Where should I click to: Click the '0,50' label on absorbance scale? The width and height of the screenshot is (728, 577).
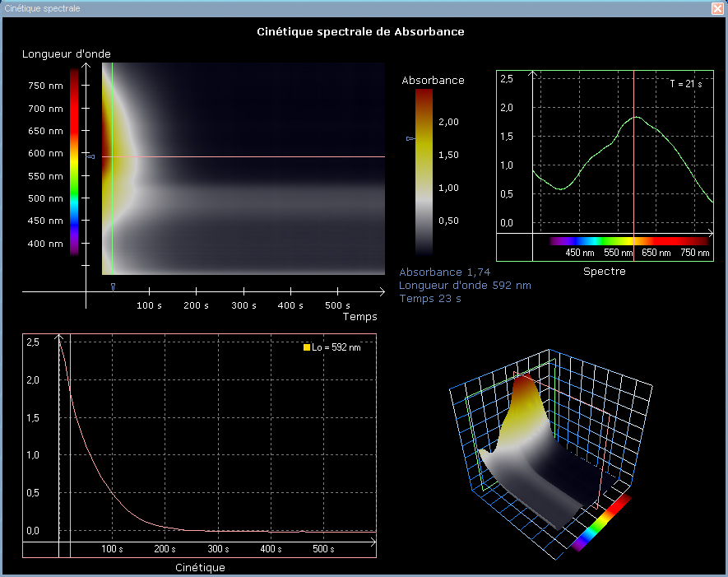click(448, 221)
